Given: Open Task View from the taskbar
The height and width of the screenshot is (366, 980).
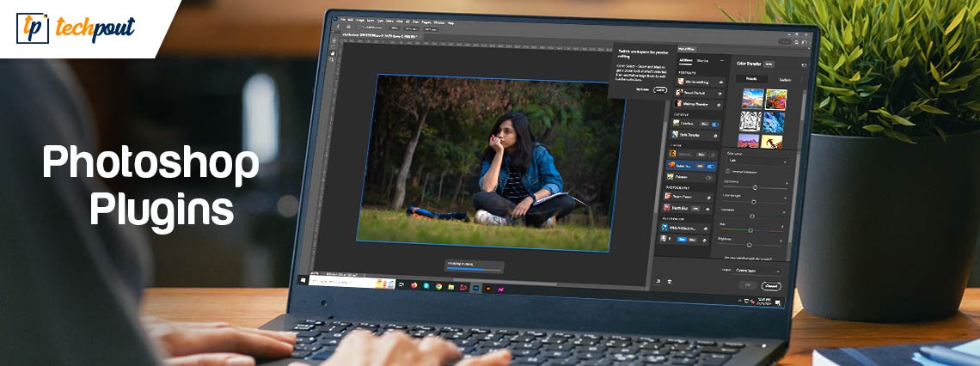Looking at the screenshot, I should 401,284.
